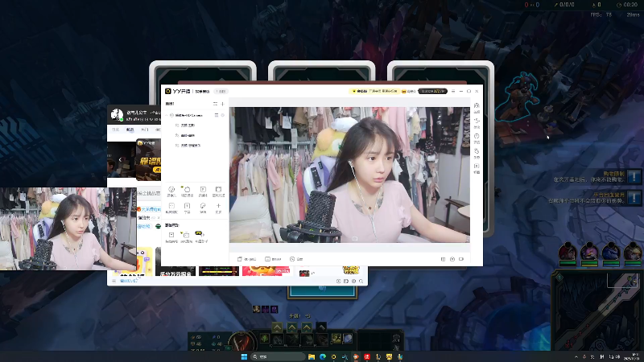Use the first summoner spell icon
The height and width of the screenshot is (362, 644).
coord(336,339)
